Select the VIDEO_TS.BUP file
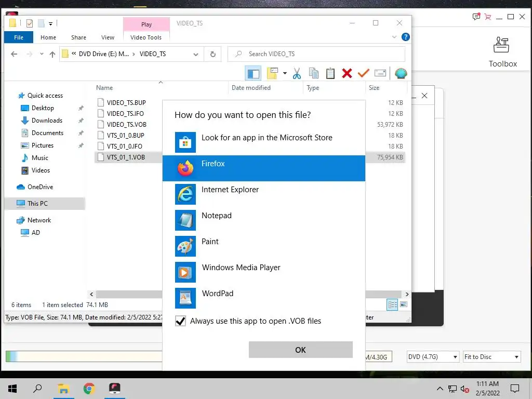 [126, 102]
